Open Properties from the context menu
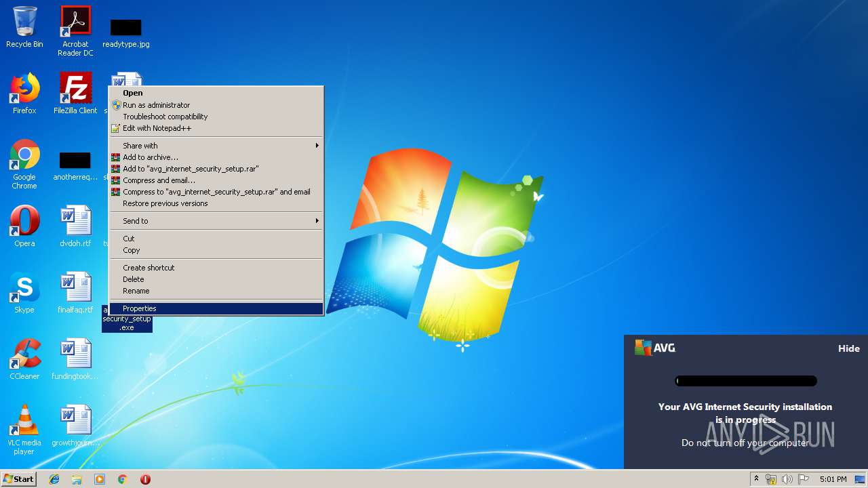868x488 pixels. [216, 308]
